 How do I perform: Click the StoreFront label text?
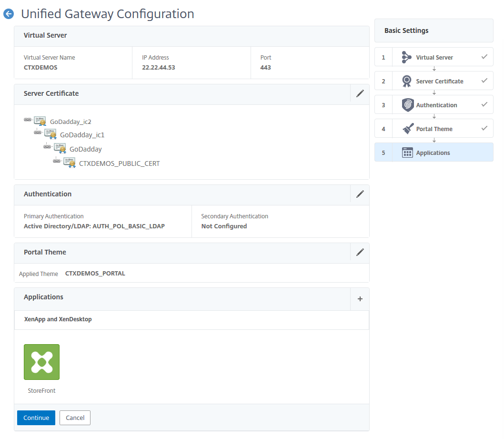[42, 391]
